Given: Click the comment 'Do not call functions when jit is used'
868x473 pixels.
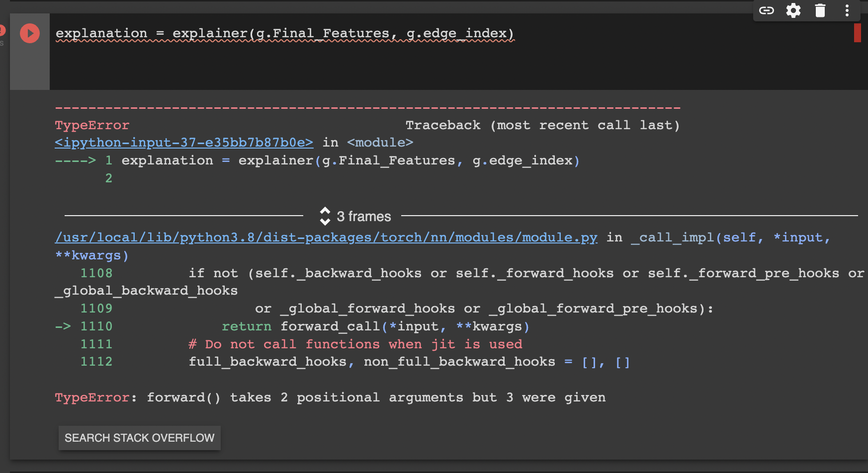Looking at the screenshot, I should point(355,344).
